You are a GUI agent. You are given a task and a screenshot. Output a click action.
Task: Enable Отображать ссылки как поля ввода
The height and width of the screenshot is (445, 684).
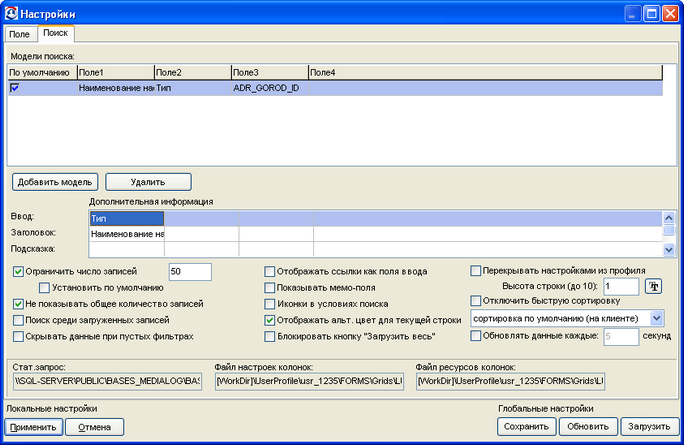pyautogui.click(x=270, y=272)
